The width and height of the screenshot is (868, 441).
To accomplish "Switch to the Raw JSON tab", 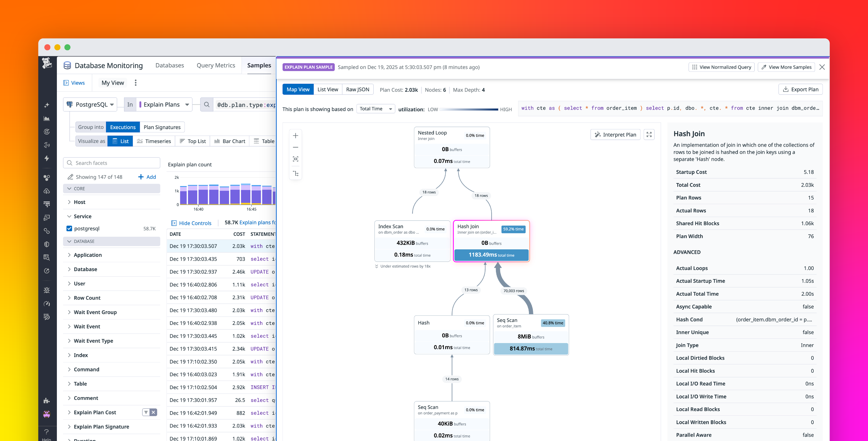I will click(x=357, y=89).
